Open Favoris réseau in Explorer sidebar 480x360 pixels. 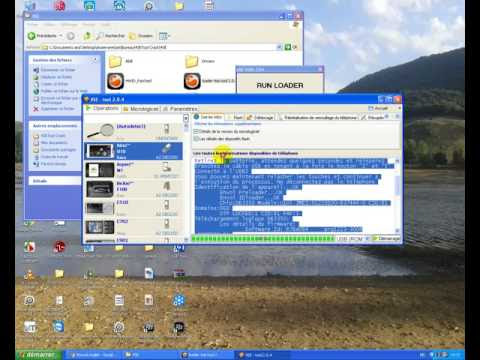coord(50,164)
